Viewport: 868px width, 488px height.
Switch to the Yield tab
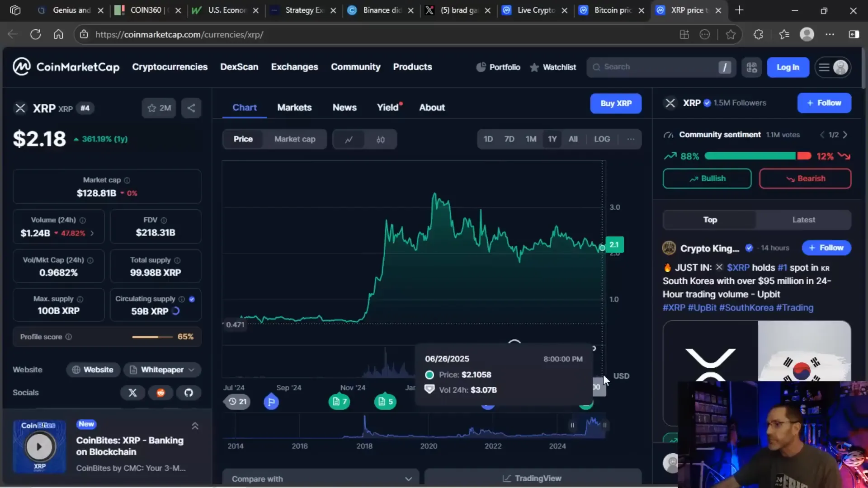389,108
